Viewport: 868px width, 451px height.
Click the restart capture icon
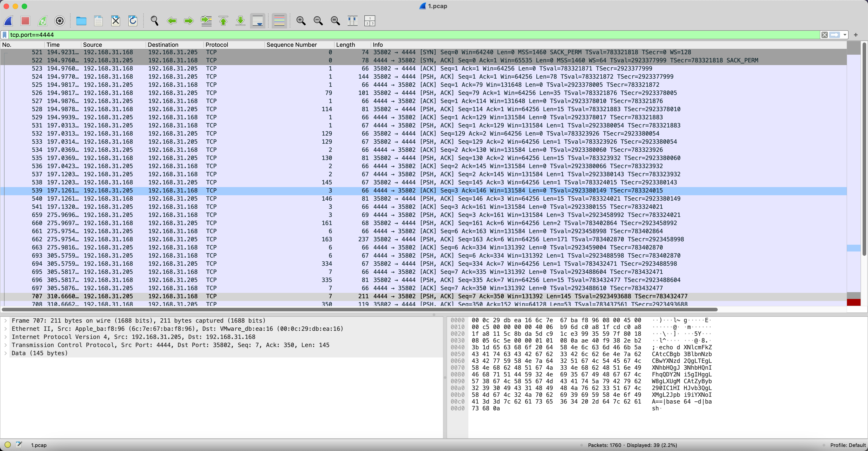42,21
